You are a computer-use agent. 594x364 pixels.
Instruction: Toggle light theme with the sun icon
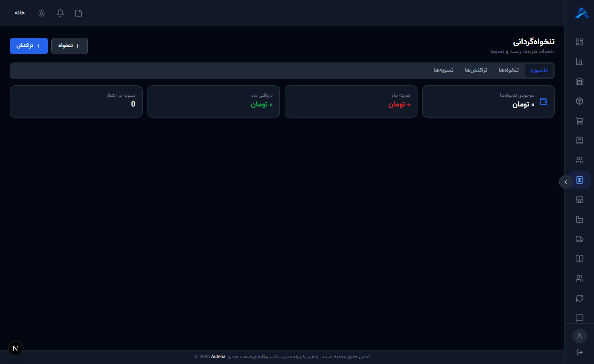[x=42, y=13]
